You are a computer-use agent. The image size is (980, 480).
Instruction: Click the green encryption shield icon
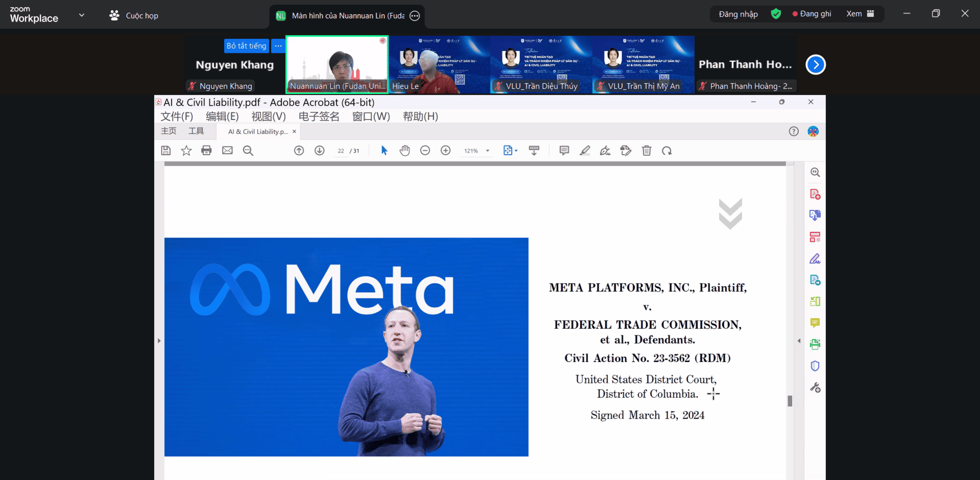[x=776, y=14]
